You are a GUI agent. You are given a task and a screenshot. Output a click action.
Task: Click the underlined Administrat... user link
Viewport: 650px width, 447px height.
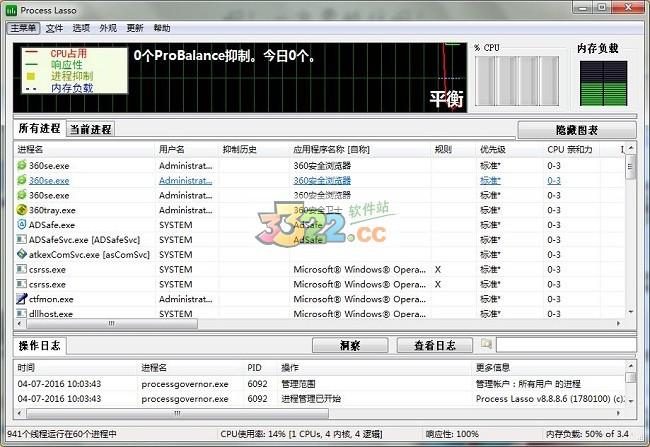(x=185, y=180)
